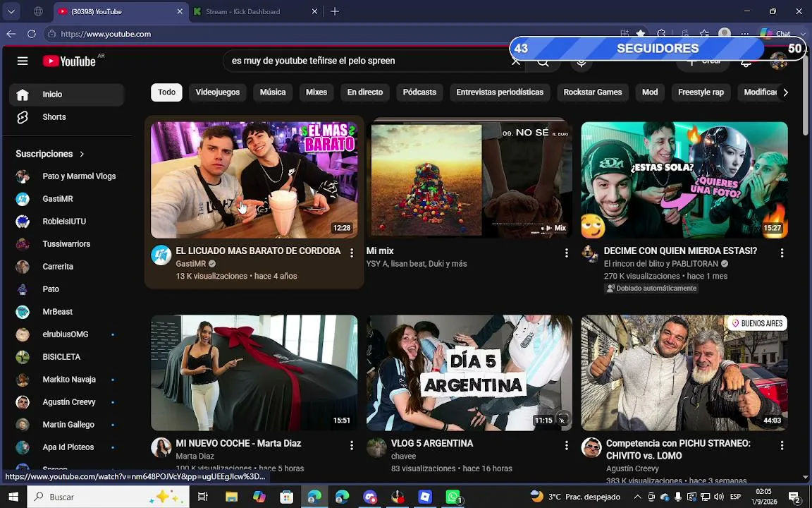
Task: Click chavee channel avatar
Action: pyautogui.click(x=376, y=447)
